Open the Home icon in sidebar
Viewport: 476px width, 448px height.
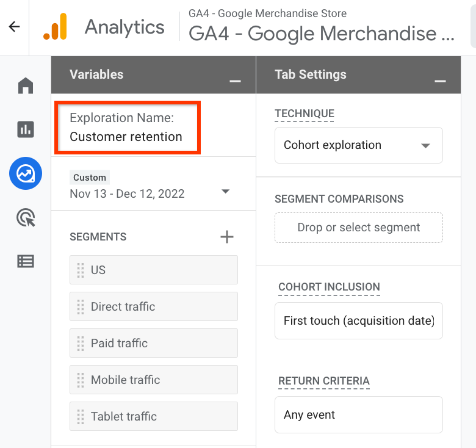(26, 85)
